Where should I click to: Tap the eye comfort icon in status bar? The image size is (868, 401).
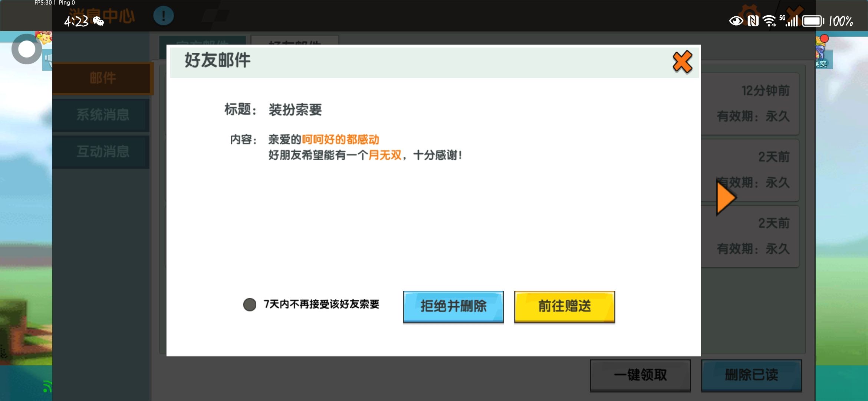[x=736, y=21]
